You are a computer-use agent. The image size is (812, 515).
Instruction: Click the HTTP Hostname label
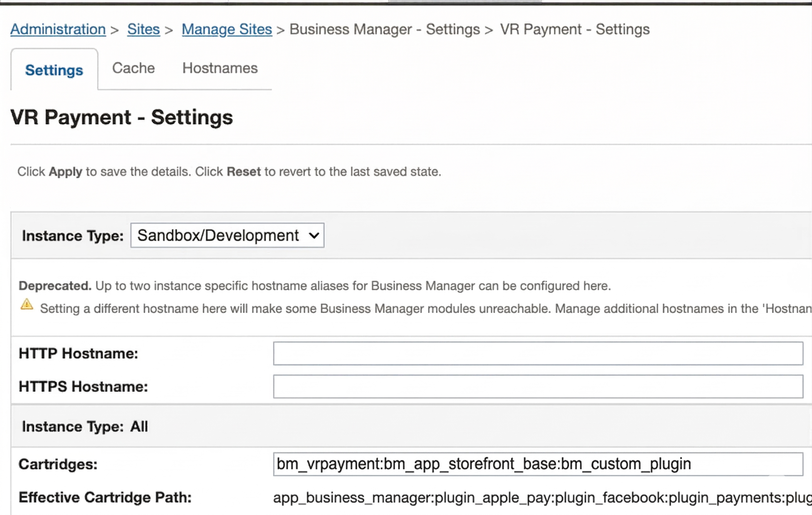[78, 354]
